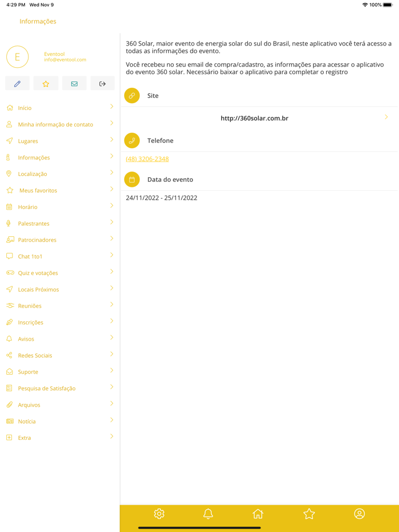Image resolution: width=399 pixels, height=532 pixels.
Task: Tap the yellow phone icon beside Telefone
Action: tap(132, 141)
